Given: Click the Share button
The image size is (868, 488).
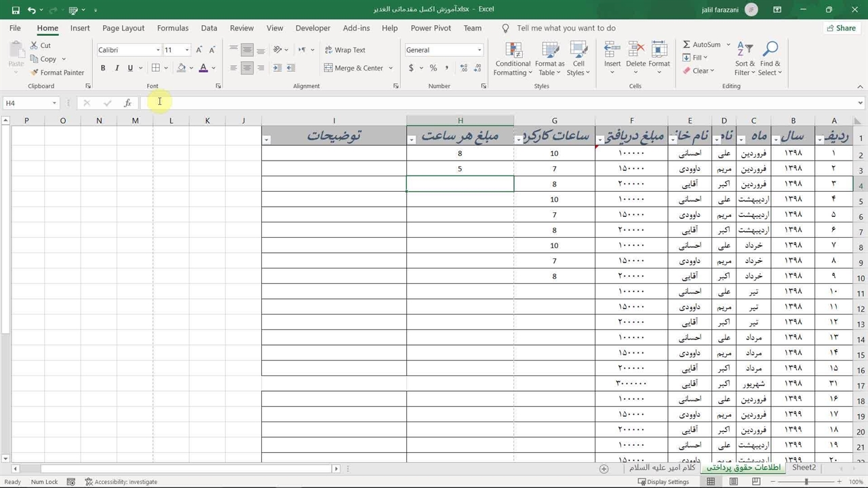Looking at the screenshot, I should 840,28.
